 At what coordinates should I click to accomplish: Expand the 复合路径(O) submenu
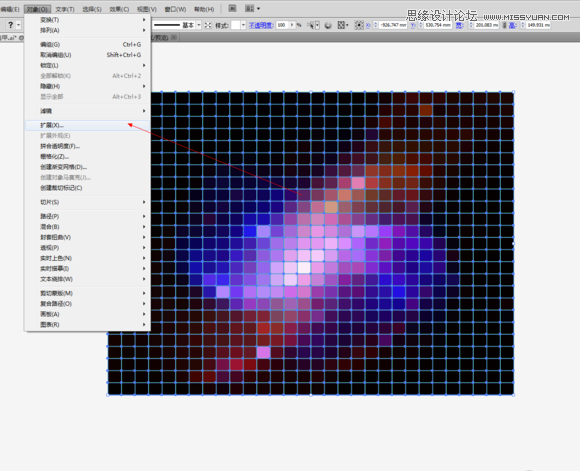87,303
